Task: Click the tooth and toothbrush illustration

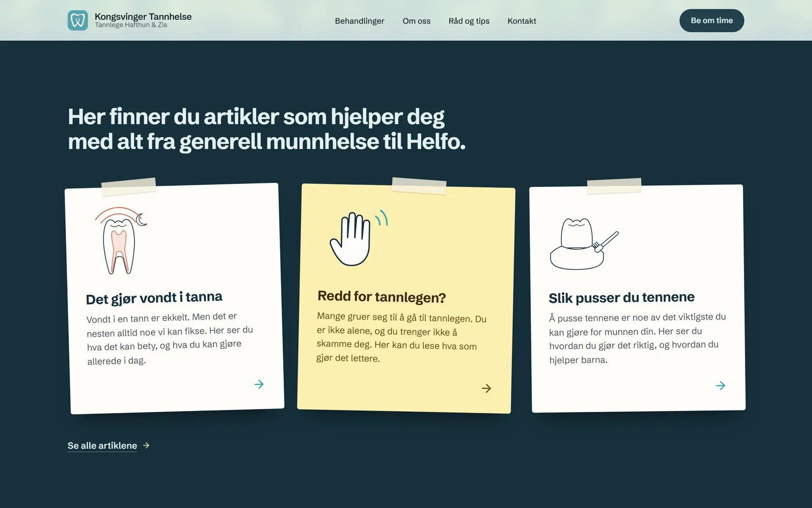Action: coord(584,244)
